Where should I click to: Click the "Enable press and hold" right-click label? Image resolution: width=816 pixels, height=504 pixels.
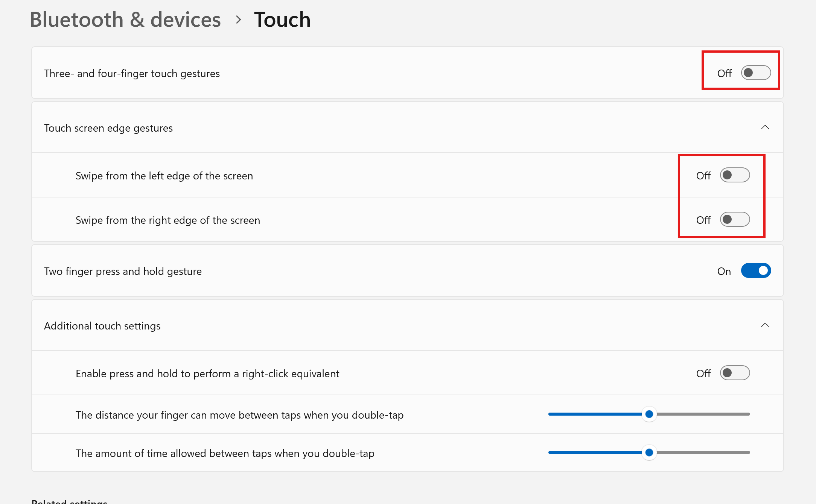pyautogui.click(x=207, y=373)
